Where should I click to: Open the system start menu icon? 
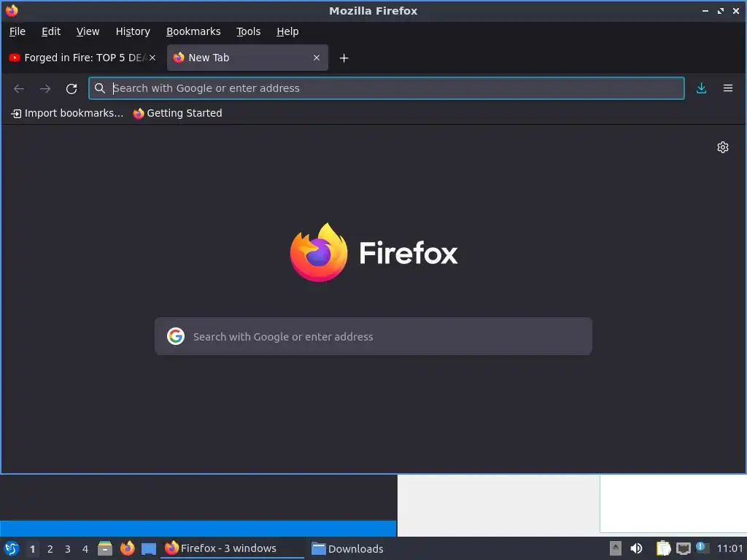click(12, 548)
